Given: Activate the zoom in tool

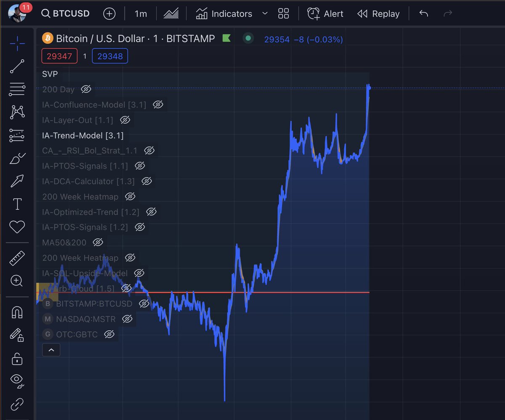Looking at the screenshot, I should (17, 281).
